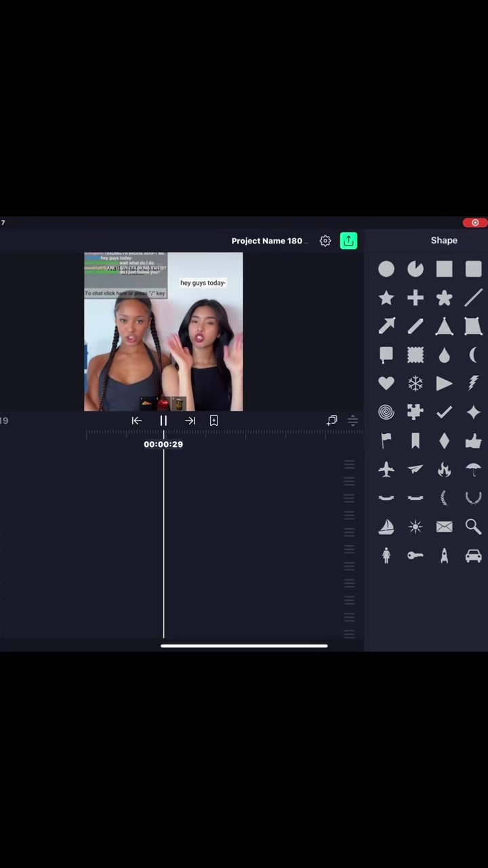Image resolution: width=488 pixels, height=868 pixels.
Task: Select the diamond shape
Action: coord(444,441)
